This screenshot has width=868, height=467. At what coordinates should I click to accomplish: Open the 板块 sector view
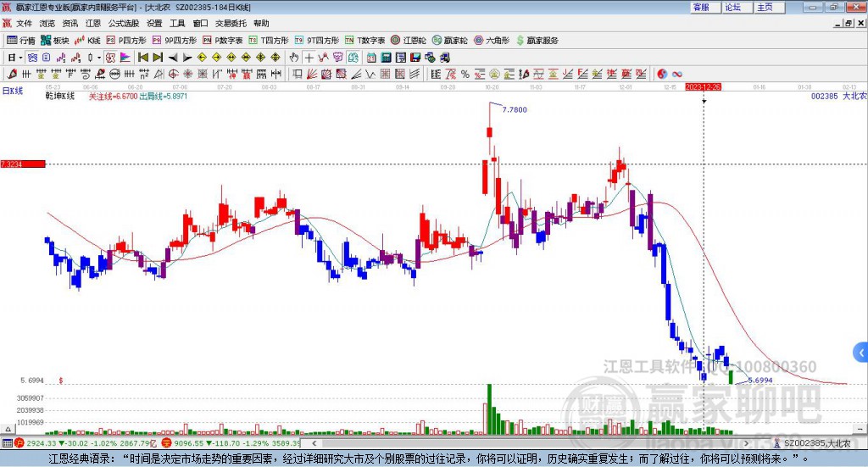point(55,41)
